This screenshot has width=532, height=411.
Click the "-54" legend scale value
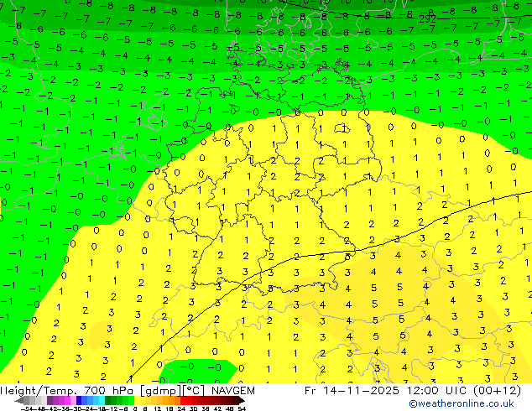point(27,409)
